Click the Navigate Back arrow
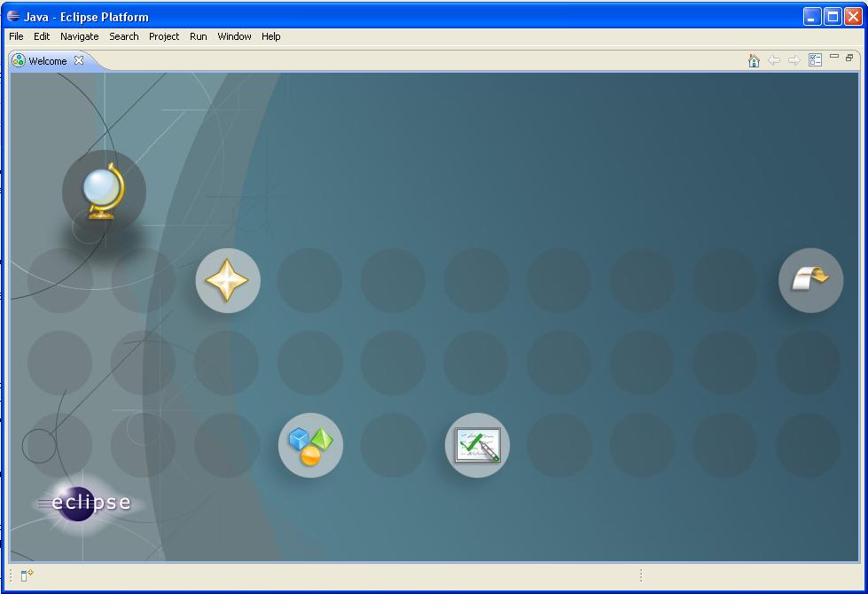This screenshot has width=868, height=594. [774, 60]
